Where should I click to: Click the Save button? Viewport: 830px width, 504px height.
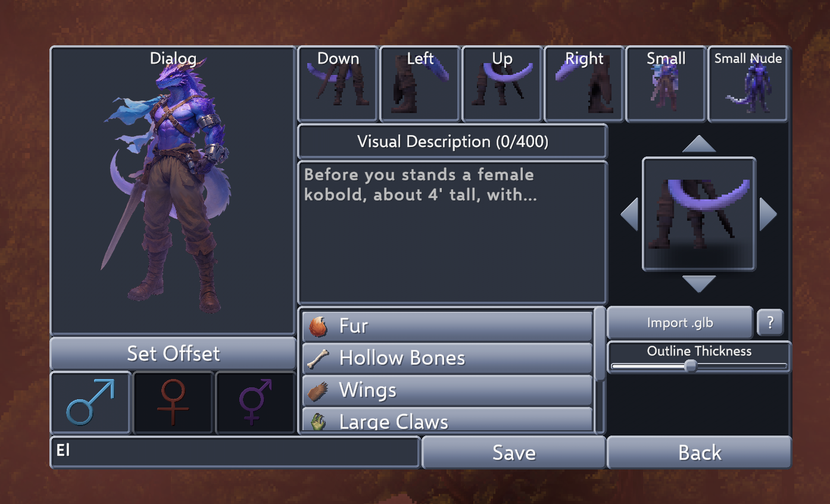coord(514,453)
